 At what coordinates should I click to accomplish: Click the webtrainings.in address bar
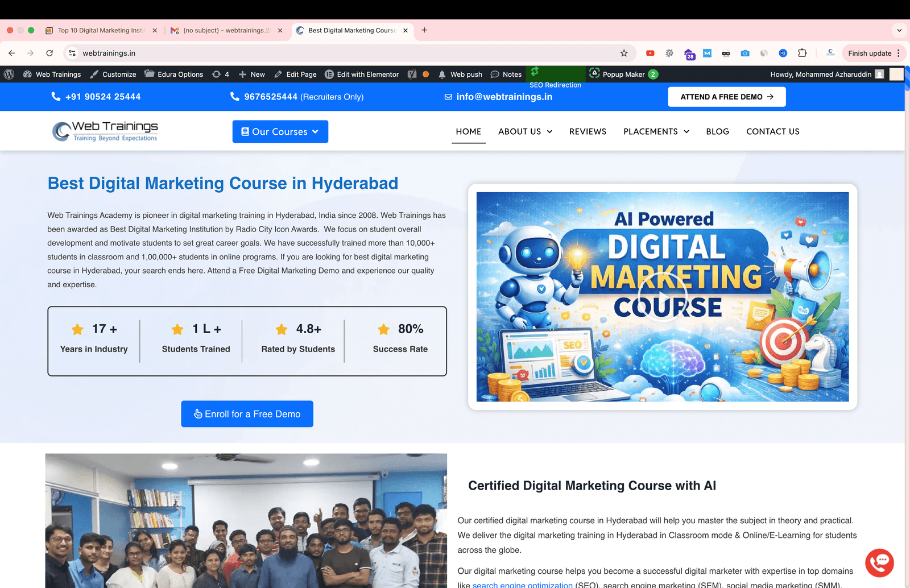point(341,53)
